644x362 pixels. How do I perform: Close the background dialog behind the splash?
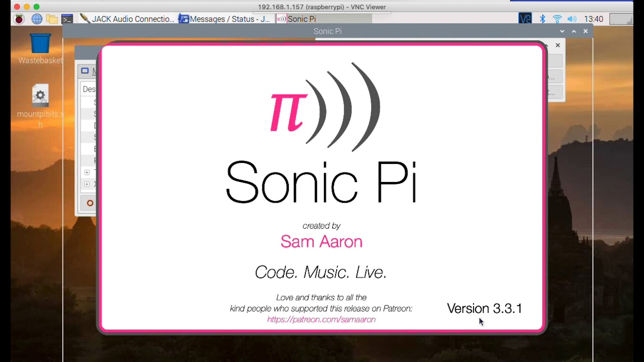(557, 45)
